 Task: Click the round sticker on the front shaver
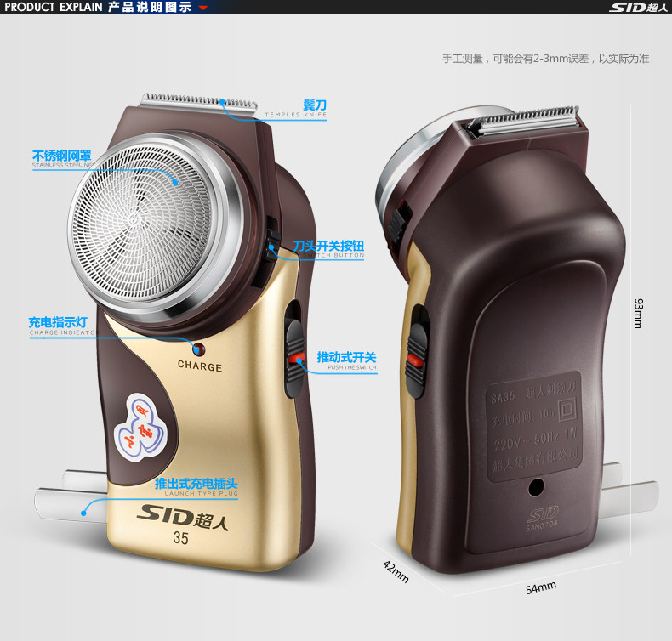coord(140,427)
